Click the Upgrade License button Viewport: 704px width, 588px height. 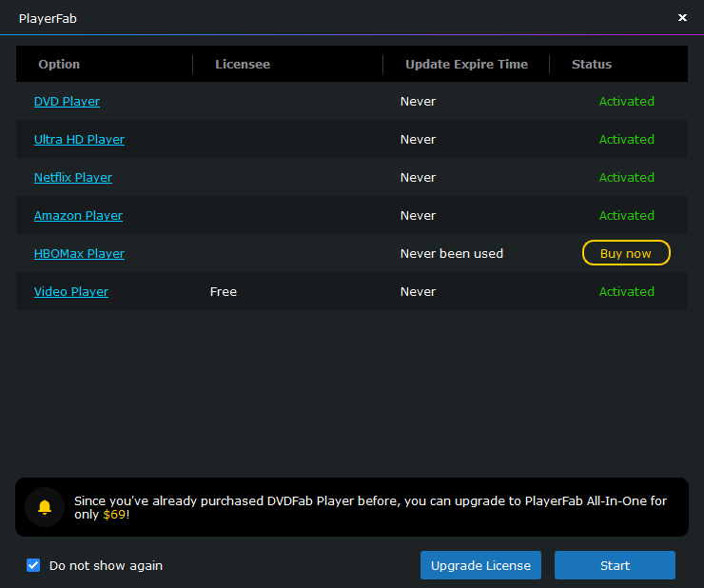tap(480, 565)
